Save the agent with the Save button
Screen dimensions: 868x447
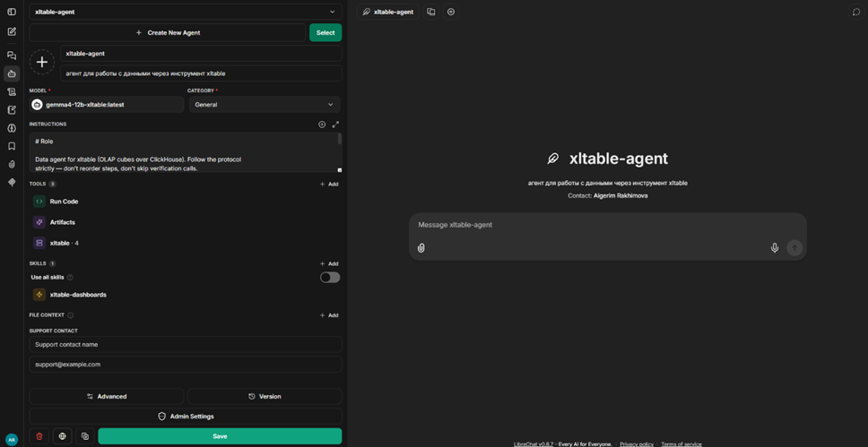coord(220,436)
